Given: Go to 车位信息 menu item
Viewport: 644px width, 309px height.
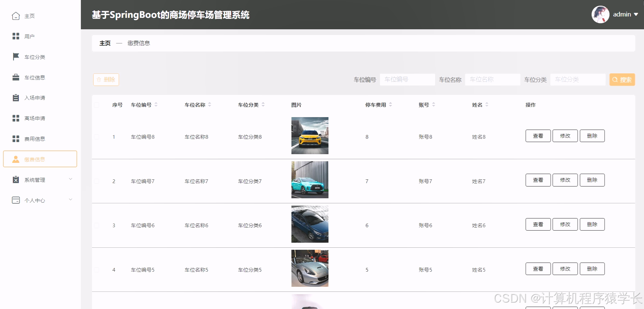Looking at the screenshot, I should click(x=35, y=77).
